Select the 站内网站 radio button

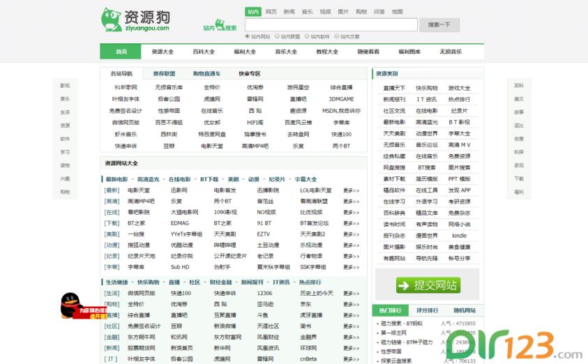click(x=247, y=36)
